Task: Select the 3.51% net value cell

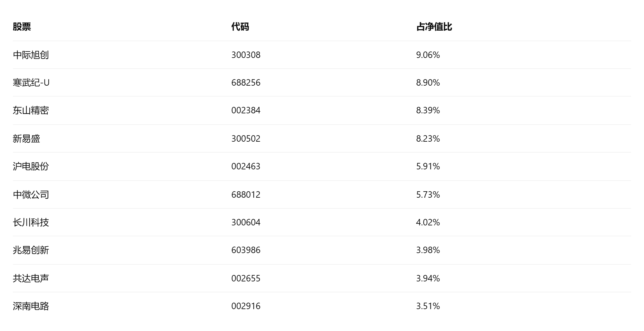Action: [x=428, y=306]
